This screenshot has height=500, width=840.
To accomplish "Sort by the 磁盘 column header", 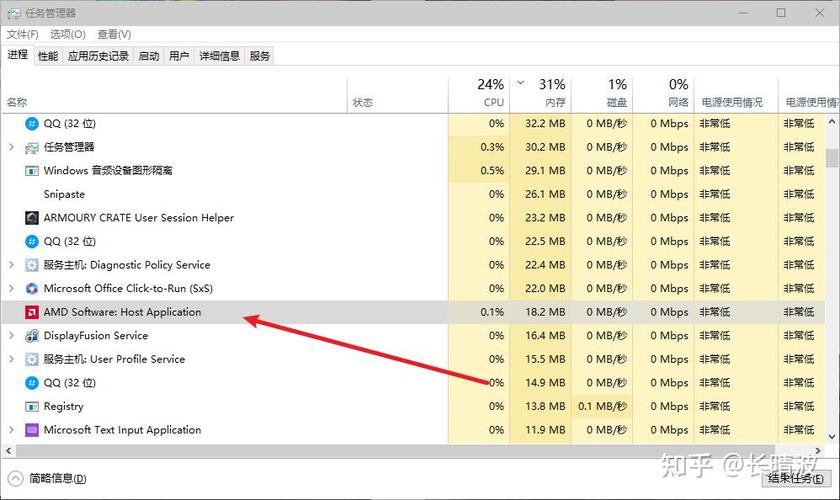I will point(603,92).
